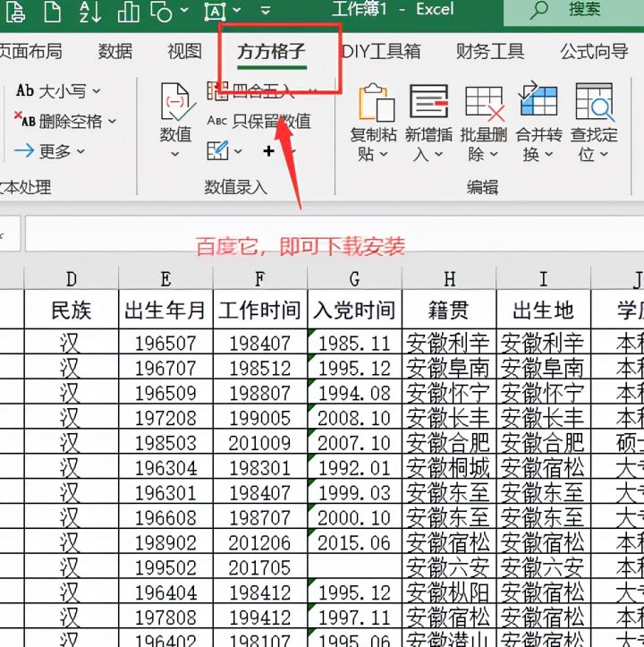The width and height of the screenshot is (644, 647).
Task: Click the A-Z sort icon in title bar
Action: 90,12
